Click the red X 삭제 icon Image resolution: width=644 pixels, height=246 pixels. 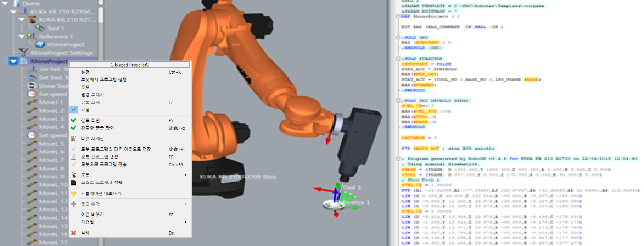[73, 233]
